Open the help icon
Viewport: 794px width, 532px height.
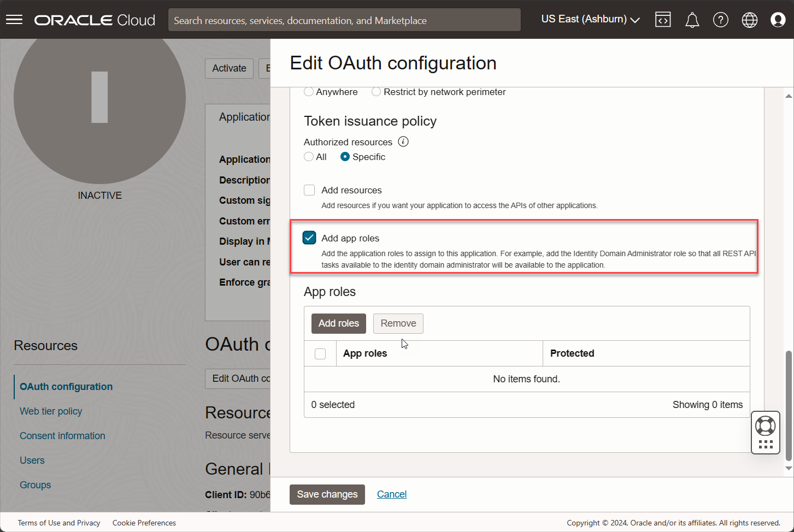(721, 20)
